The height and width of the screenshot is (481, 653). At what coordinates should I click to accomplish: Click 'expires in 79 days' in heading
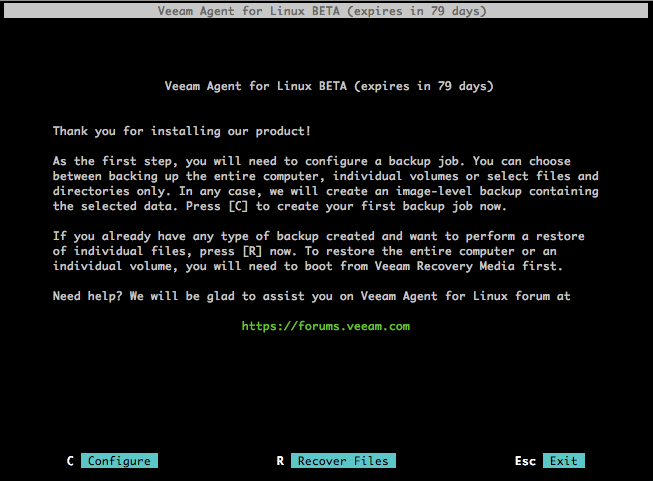click(426, 86)
